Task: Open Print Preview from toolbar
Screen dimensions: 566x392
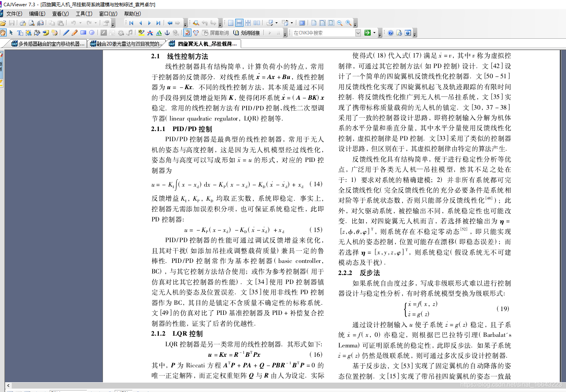Action: [x=32, y=23]
